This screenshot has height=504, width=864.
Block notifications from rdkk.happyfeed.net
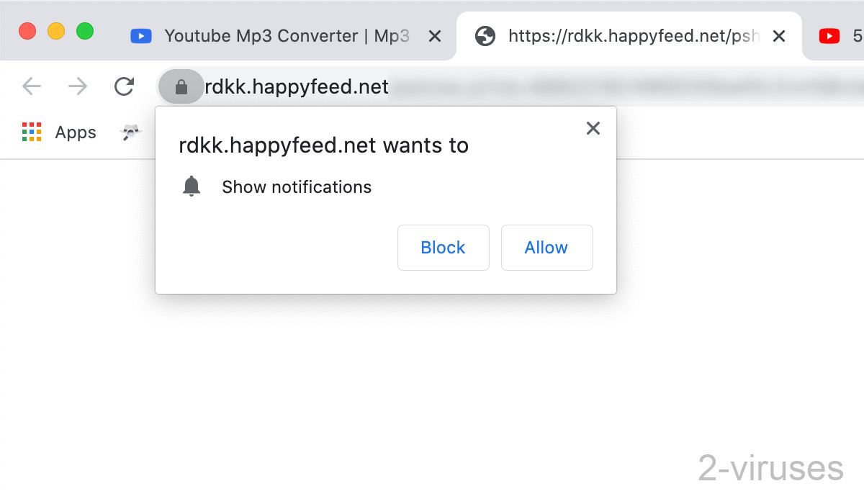click(x=443, y=247)
